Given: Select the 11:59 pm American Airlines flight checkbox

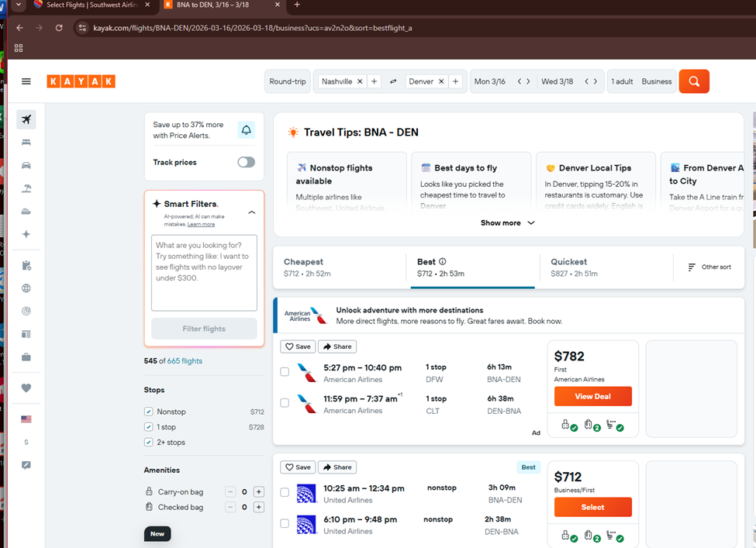Looking at the screenshot, I should pyautogui.click(x=285, y=403).
